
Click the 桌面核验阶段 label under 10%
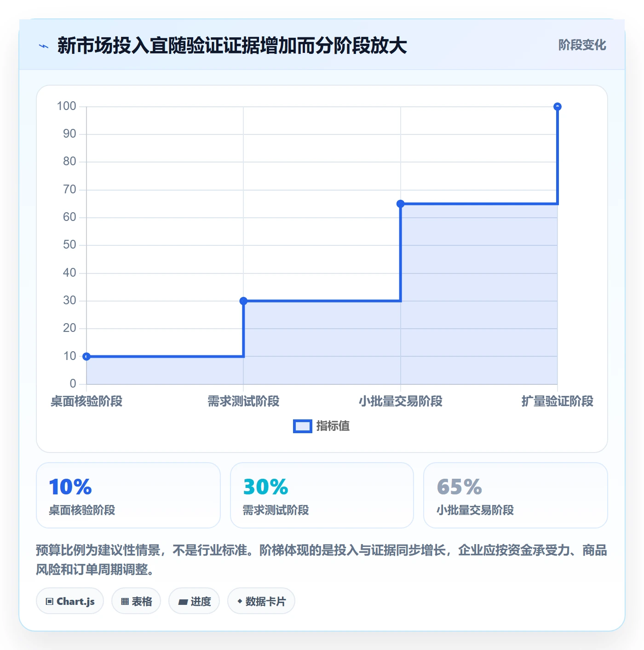point(82,511)
